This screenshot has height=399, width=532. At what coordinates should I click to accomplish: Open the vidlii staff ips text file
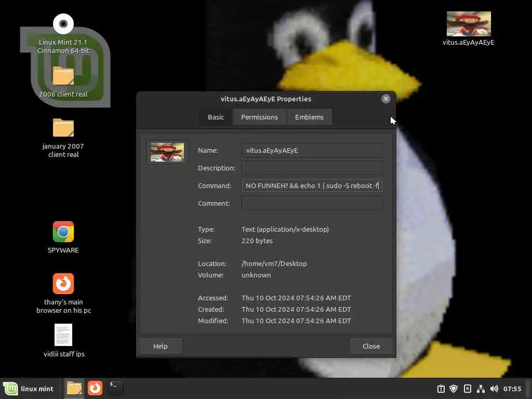click(63, 335)
